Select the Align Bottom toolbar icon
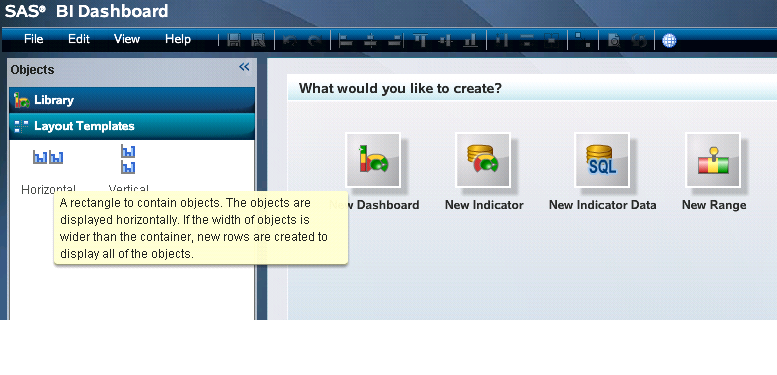777x375 pixels. pos(470,41)
